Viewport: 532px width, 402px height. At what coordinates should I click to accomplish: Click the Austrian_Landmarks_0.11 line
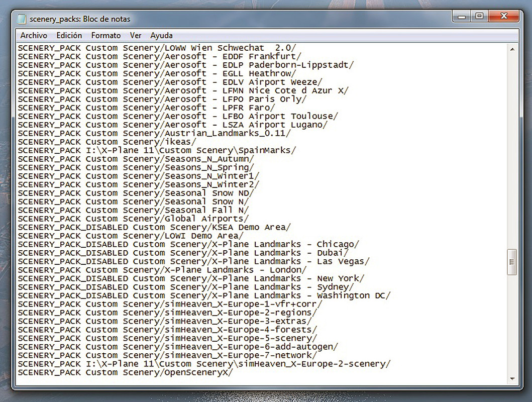pyautogui.click(x=154, y=133)
